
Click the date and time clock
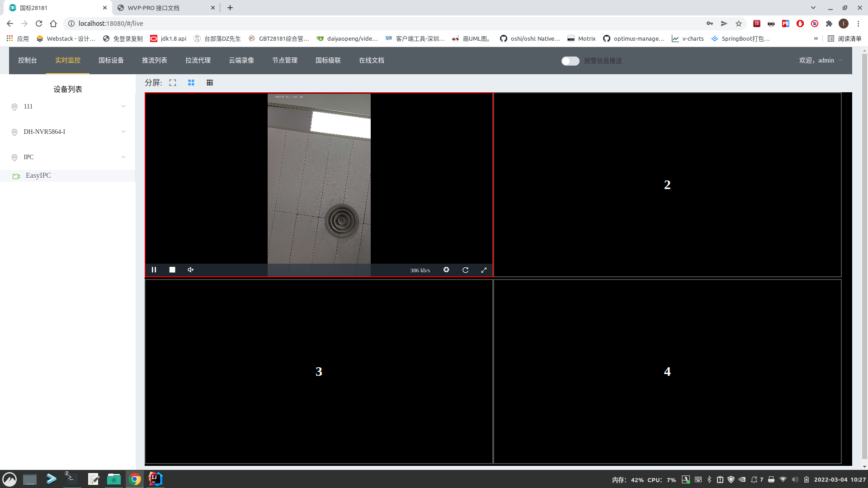pyautogui.click(x=840, y=479)
